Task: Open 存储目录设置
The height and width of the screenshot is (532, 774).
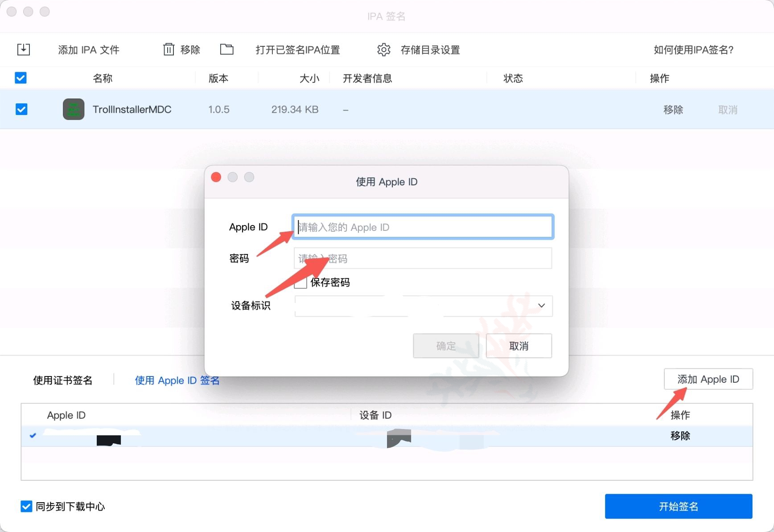Action: point(430,49)
